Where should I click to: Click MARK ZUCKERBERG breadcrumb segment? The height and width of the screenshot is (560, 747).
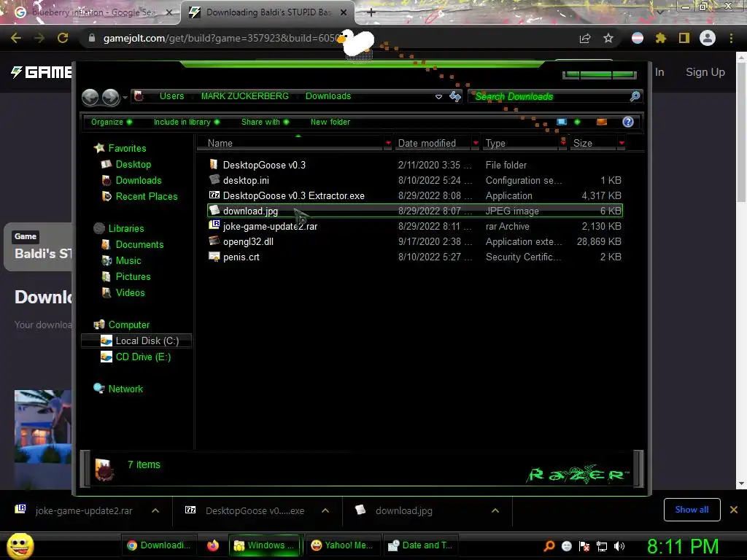click(245, 96)
